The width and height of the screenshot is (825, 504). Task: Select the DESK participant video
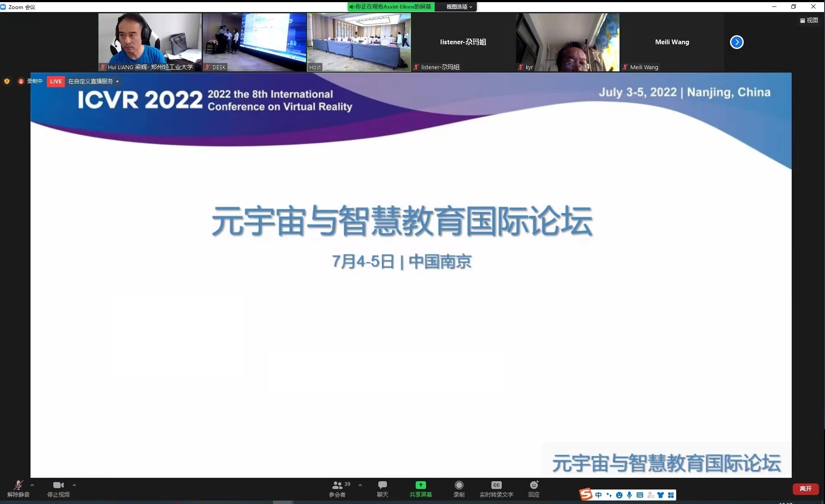tap(254, 42)
